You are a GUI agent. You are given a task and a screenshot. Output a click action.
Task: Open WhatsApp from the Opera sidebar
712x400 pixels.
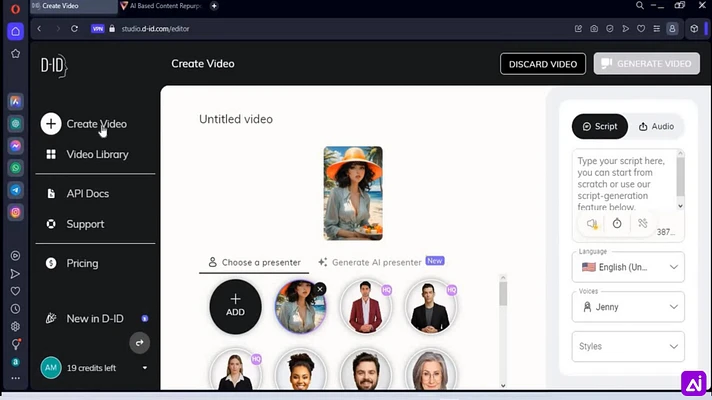(15, 168)
